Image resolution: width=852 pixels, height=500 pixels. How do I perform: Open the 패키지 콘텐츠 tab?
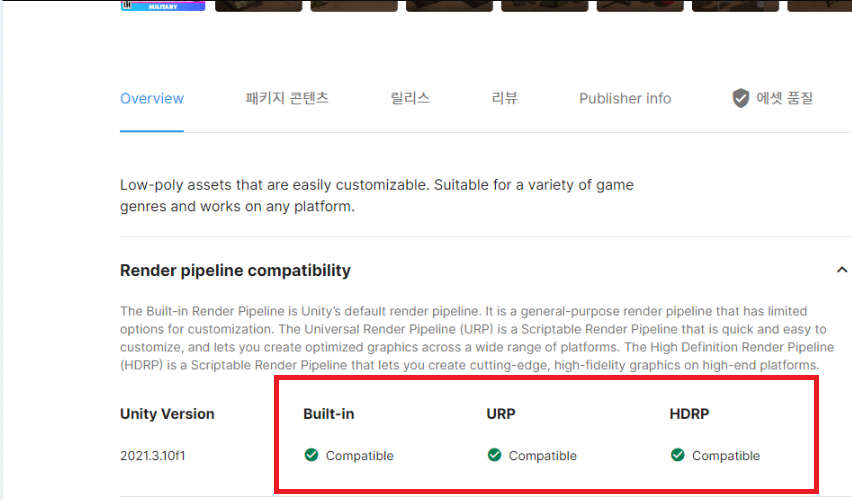point(287,98)
